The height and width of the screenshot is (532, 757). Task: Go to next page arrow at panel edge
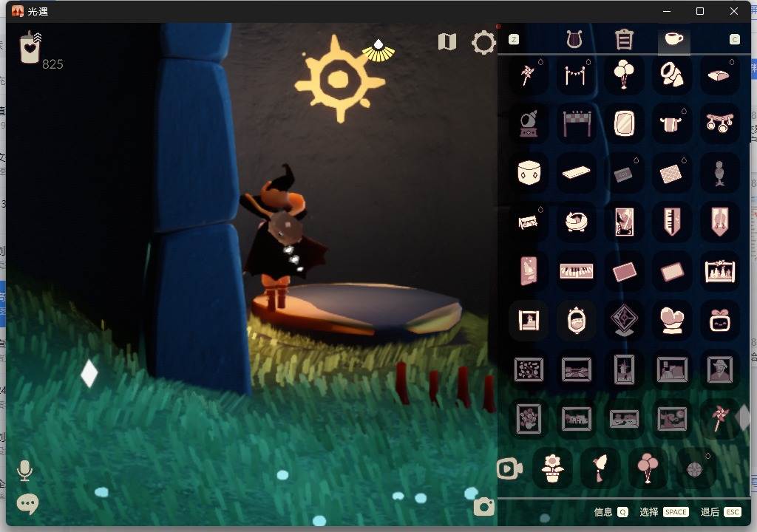coord(744,418)
